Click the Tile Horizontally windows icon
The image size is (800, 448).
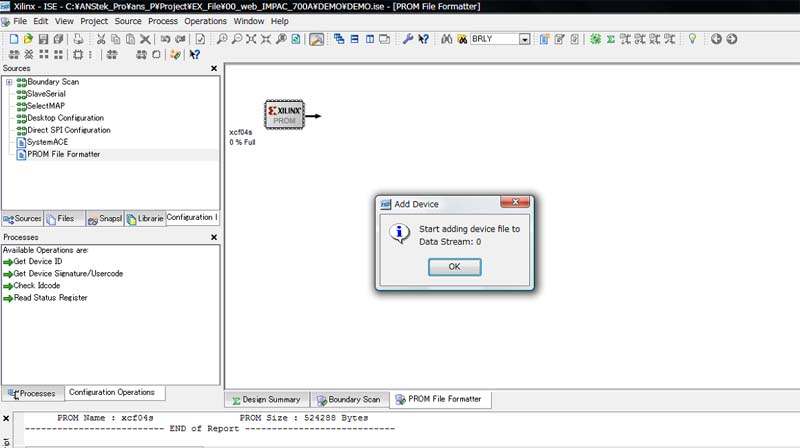tap(355, 39)
